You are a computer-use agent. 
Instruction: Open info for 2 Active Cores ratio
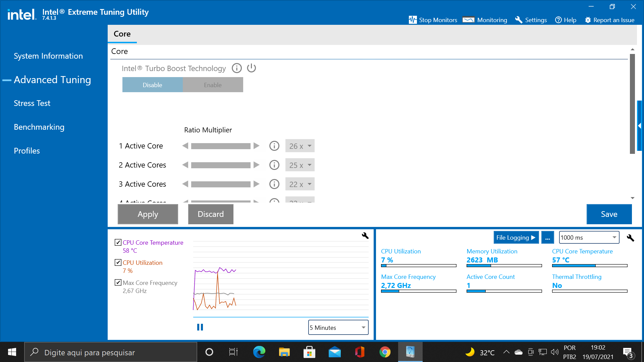point(274,165)
